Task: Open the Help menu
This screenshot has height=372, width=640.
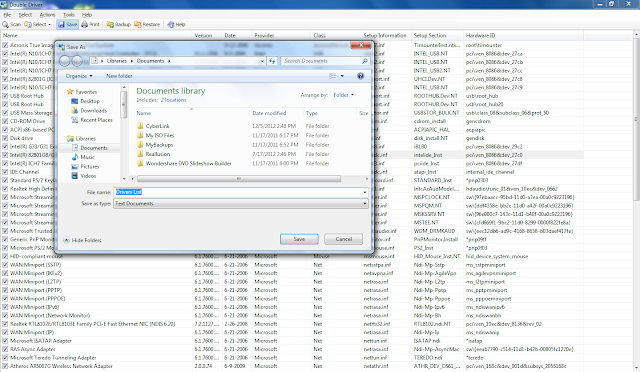Action: [x=87, y=15]
